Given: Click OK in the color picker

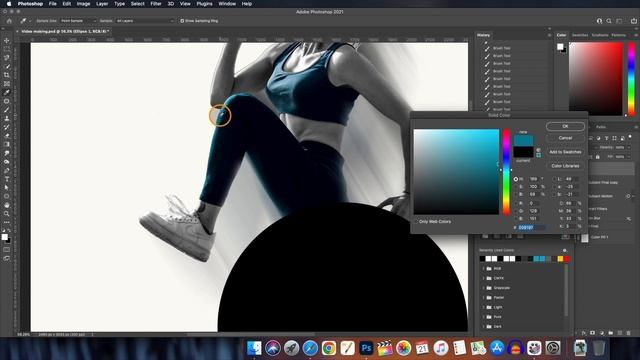Looking at the screenshot, I should pos(565,127).
